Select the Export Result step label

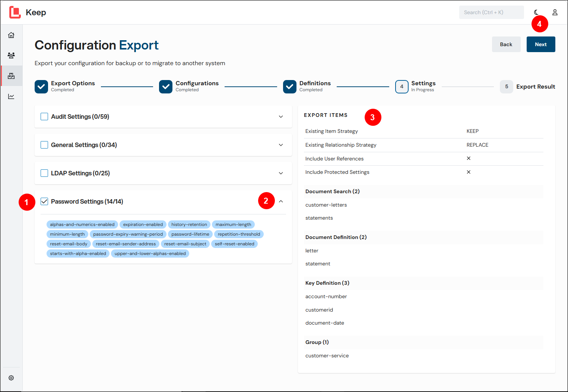[x=536, y=87]
